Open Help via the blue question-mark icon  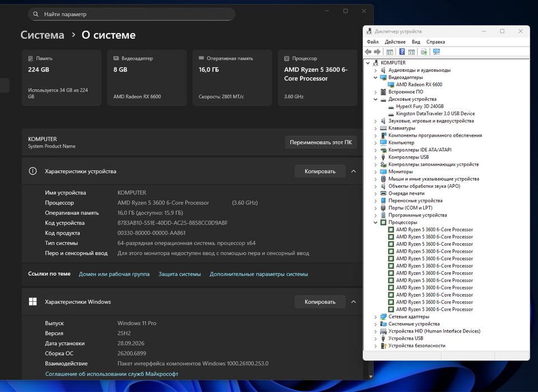click(402, 52)
